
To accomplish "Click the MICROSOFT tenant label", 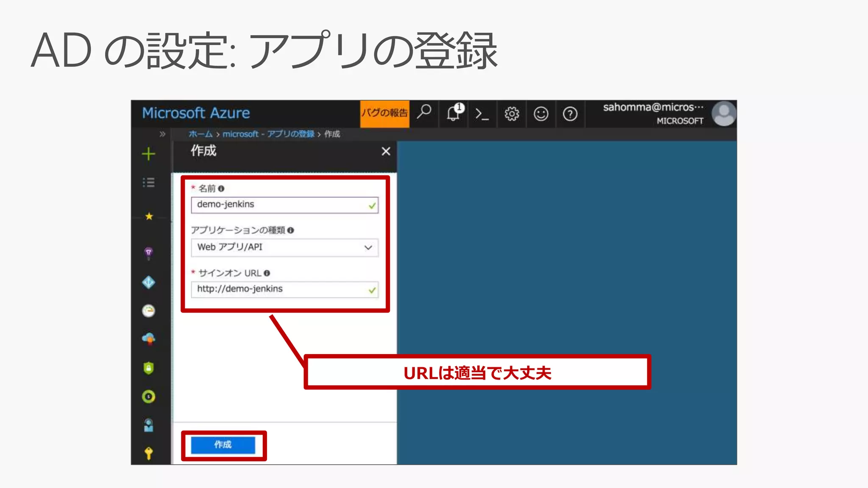I will [x=680, y=121].
